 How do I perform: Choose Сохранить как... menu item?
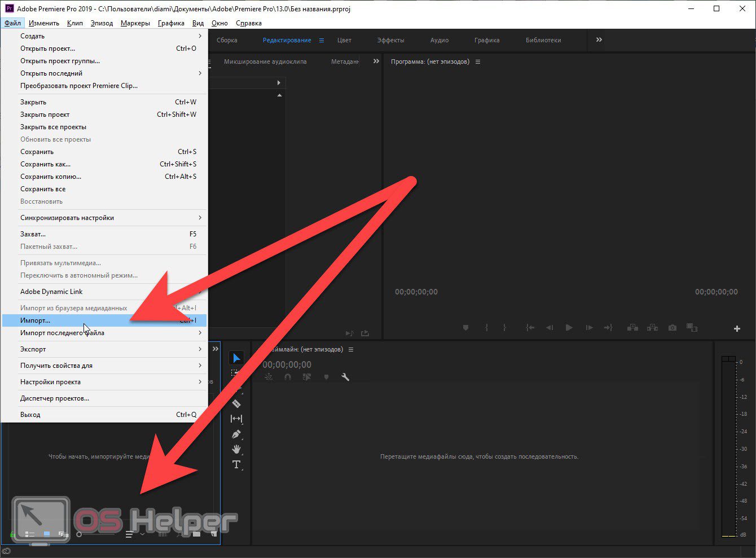coord(104,164)
